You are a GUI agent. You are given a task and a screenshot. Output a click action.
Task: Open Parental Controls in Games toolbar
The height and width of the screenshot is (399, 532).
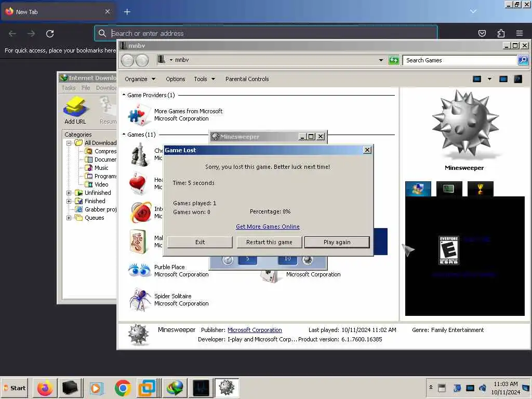(247, 79)
